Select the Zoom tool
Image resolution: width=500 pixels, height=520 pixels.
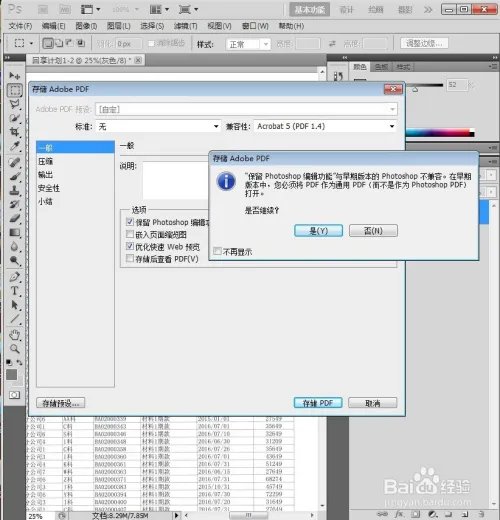point(15,349)
